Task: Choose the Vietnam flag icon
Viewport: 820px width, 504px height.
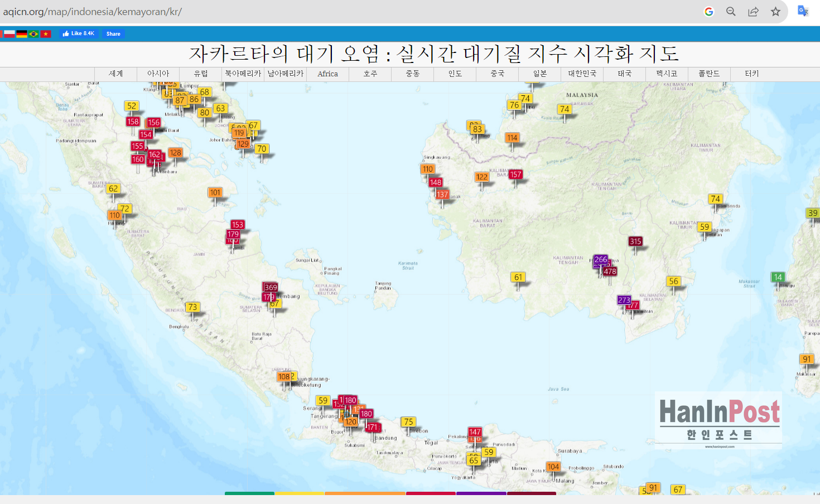Action: coord(46,34)
